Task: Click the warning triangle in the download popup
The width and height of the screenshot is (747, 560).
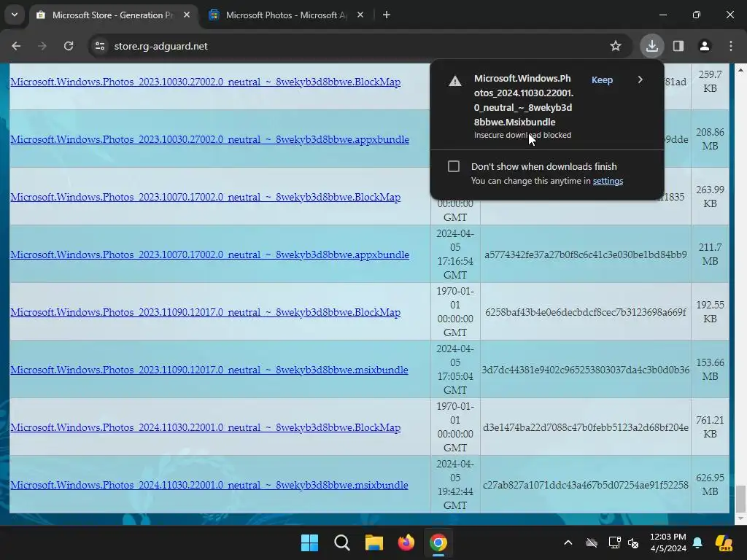Action: 455,81
